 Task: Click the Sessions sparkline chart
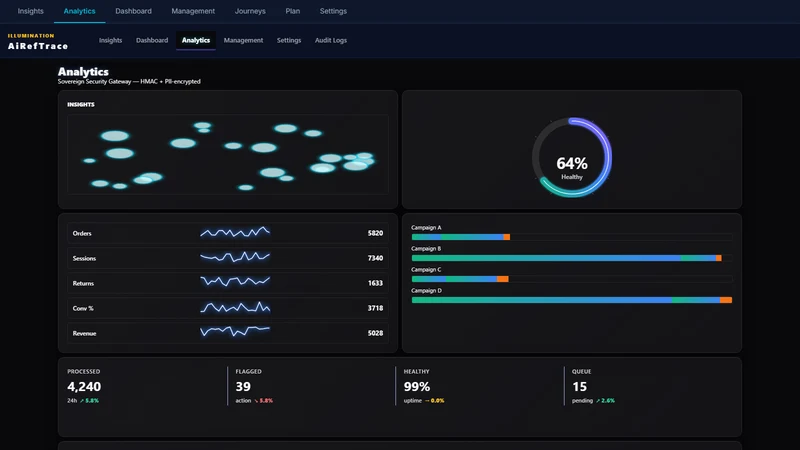235,257
